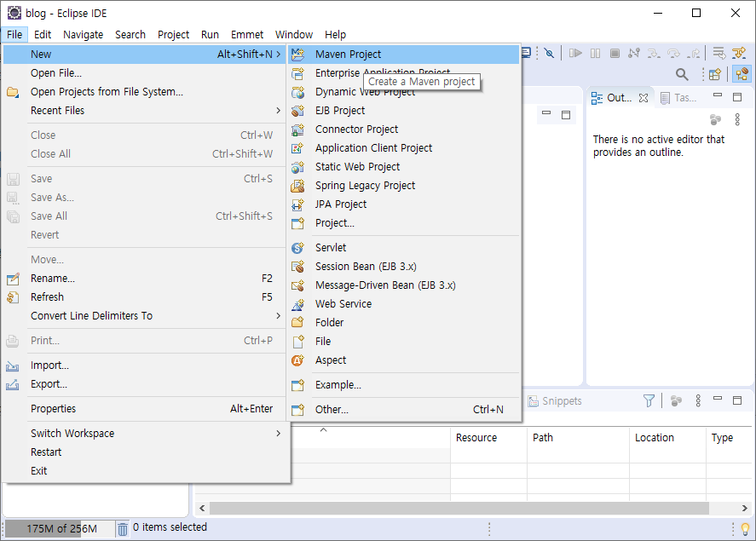
Task: Expand the Recent Files submenu
Action: pos(145,110)
